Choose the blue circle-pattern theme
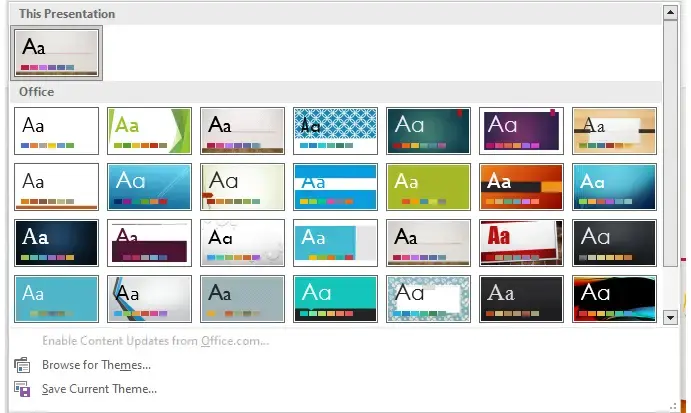Viewport: 691px width, 413px height. pos(335,131)
